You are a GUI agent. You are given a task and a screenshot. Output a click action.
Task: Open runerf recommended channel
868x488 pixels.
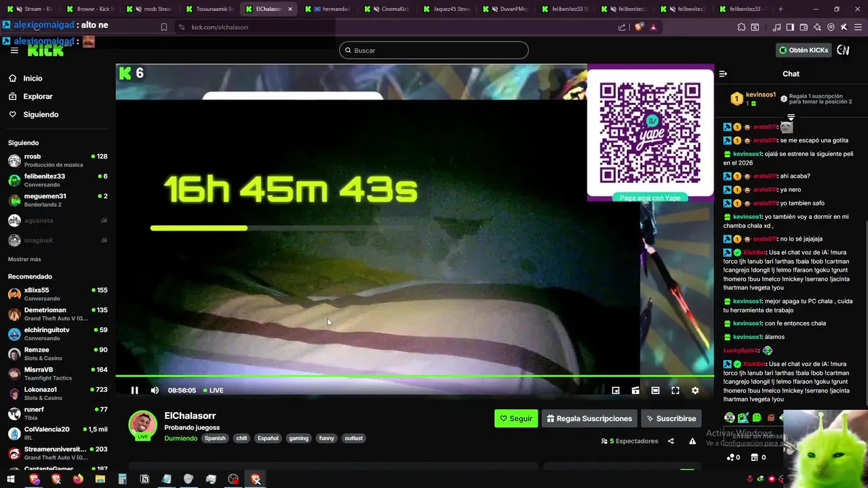pyautogui.click(x=58, y=413)
